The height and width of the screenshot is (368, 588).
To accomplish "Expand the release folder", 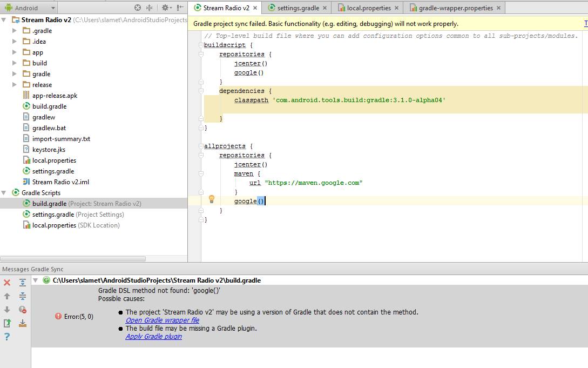I will (x=15, y=85).
